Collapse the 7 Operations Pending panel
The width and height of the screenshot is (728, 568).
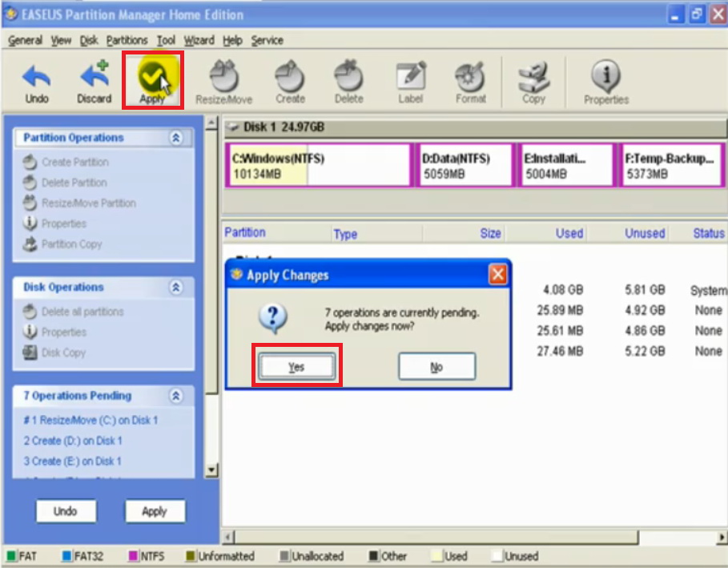click(176, 396)
